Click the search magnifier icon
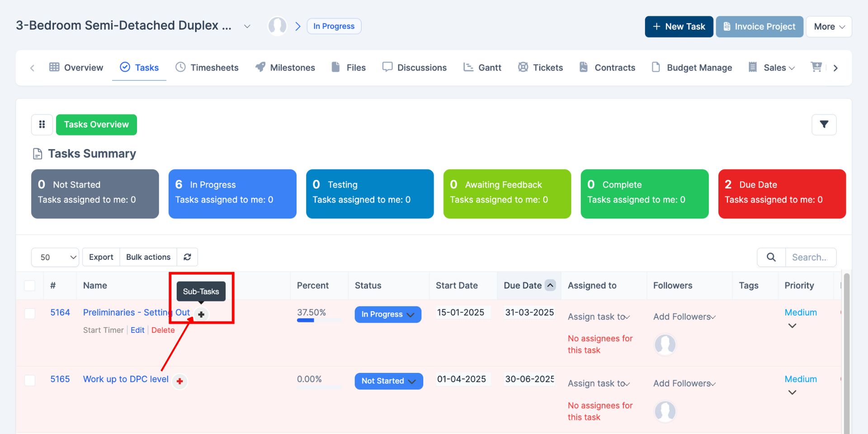 pos(771,257)
